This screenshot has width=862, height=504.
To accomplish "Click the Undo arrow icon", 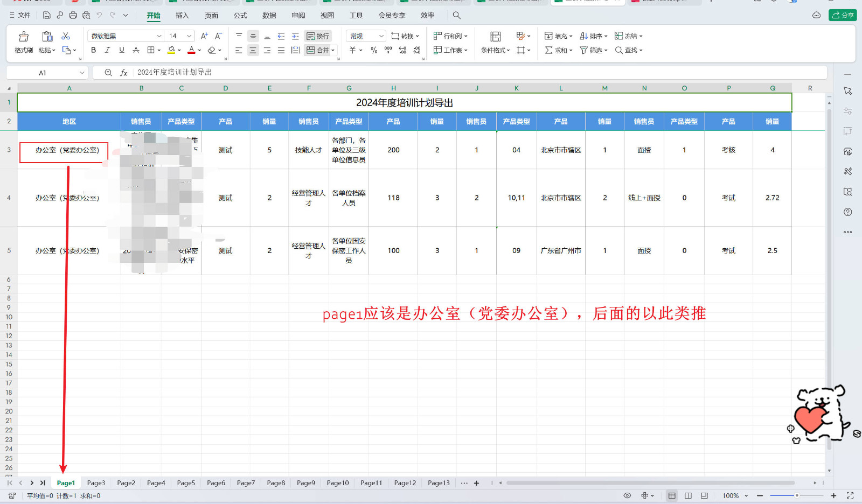I will pos(99,15).
